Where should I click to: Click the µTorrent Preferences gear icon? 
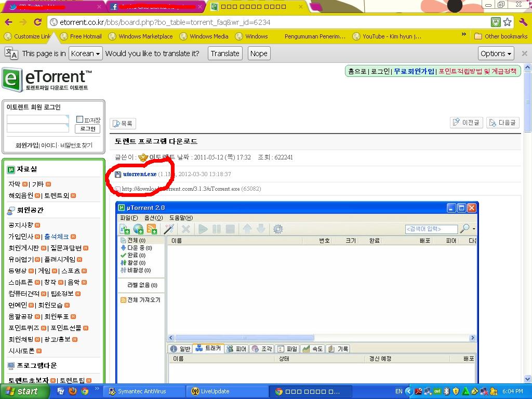point(278,229)
